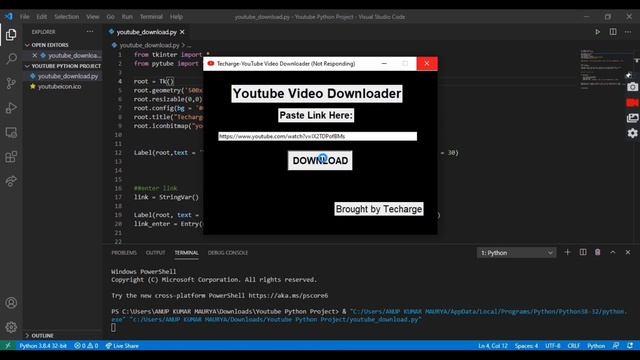Viewport: 640px width, 360px height.
Task: Click the red record overlay button
Action: coord(632,103)
